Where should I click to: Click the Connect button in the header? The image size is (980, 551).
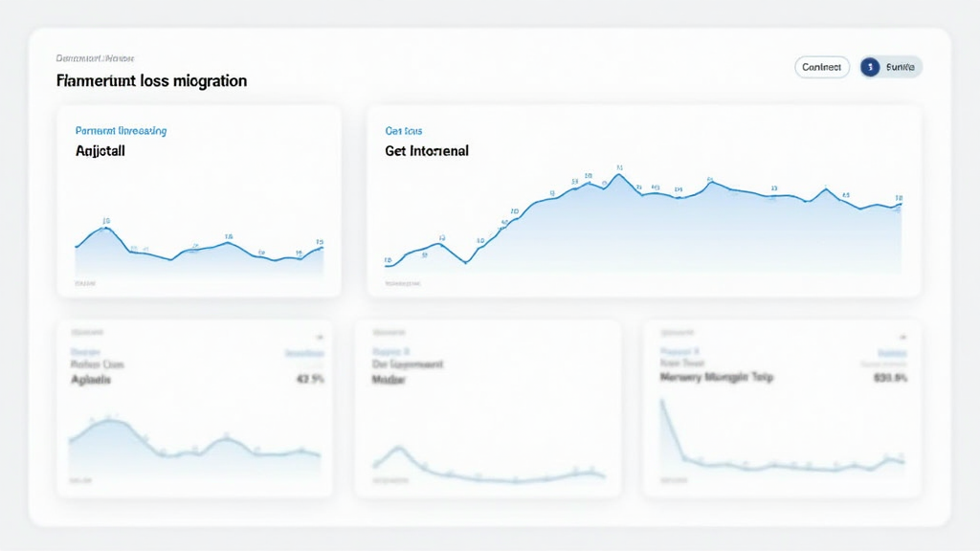click(822, 67)
